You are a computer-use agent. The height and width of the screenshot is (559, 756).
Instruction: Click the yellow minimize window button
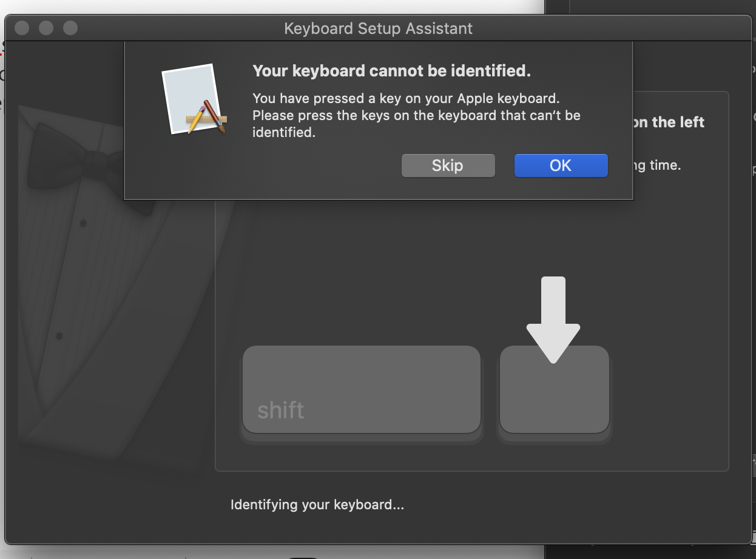[x=46, y=28]
